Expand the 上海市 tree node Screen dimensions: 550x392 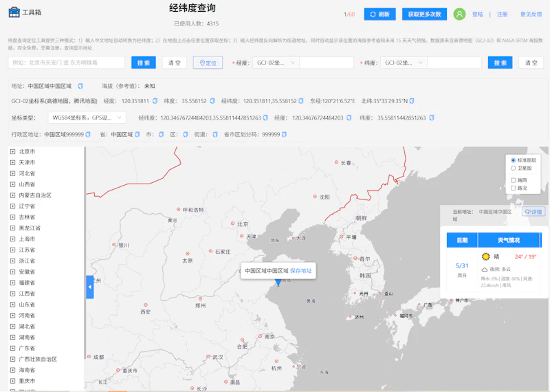[12, 239]
